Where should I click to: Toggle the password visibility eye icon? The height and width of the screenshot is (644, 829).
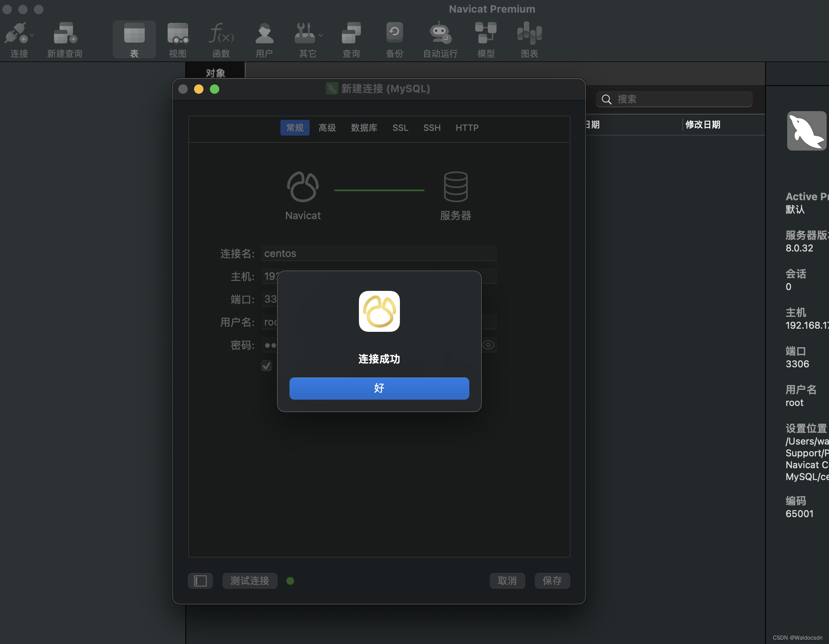(x=488, y=345)
